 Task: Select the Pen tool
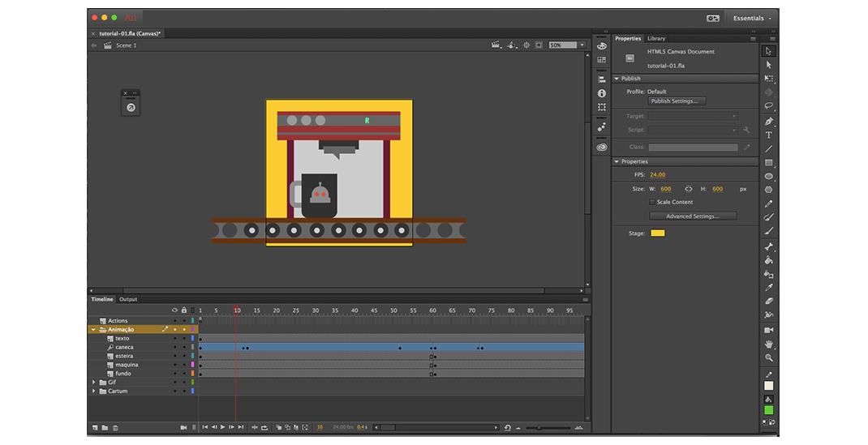coord(768,121)
